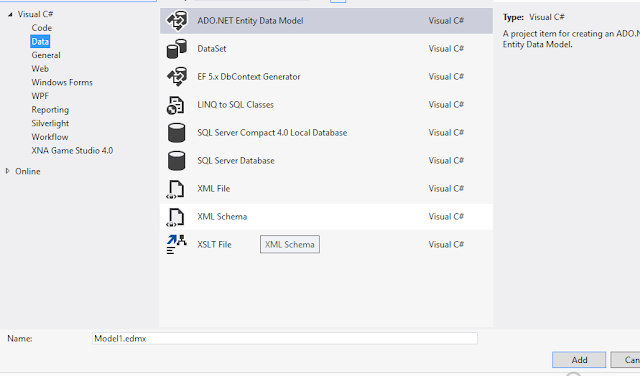Open the Code category

point(42,28)
